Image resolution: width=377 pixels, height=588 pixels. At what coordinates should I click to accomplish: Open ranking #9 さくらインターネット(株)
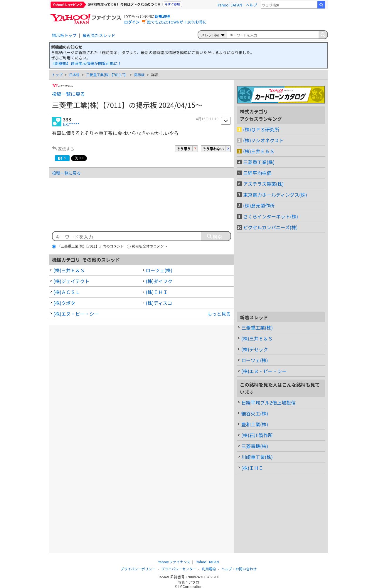[270, 217]
